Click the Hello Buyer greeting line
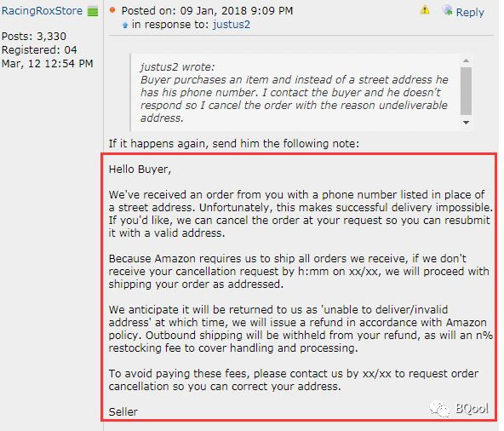The image size is (504, 431). click(140, 170)
